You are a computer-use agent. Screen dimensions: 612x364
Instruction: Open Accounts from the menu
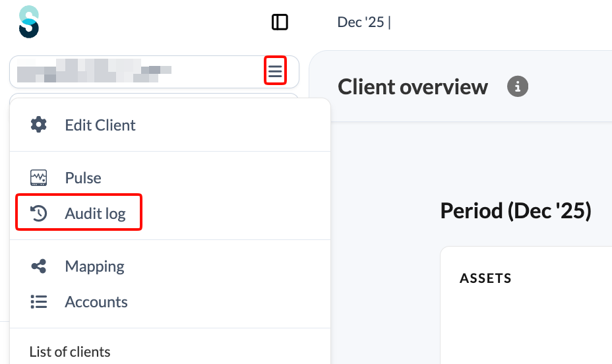(96, 302)
